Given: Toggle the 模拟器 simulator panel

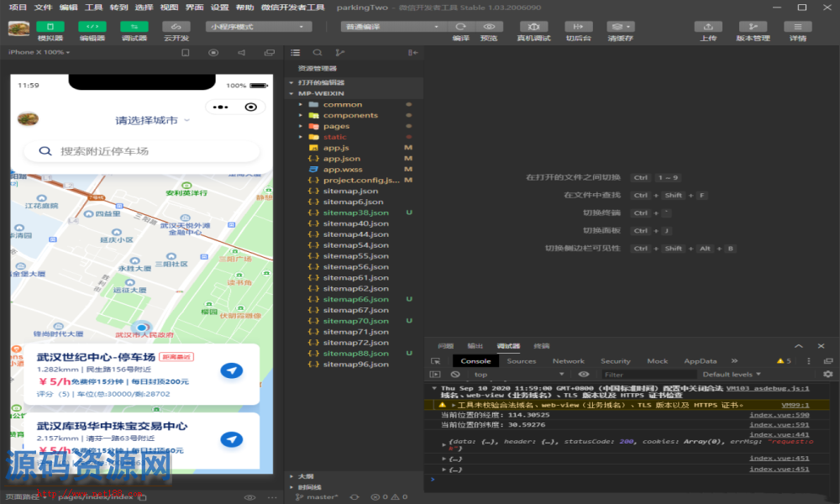Looking at the screenshot, I should 50,27.
